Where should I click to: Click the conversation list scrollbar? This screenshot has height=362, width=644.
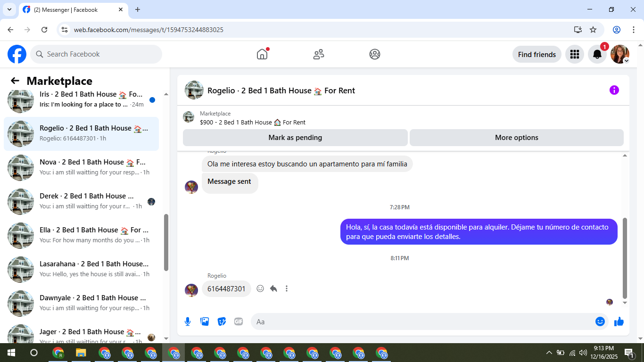pos(166,242)
